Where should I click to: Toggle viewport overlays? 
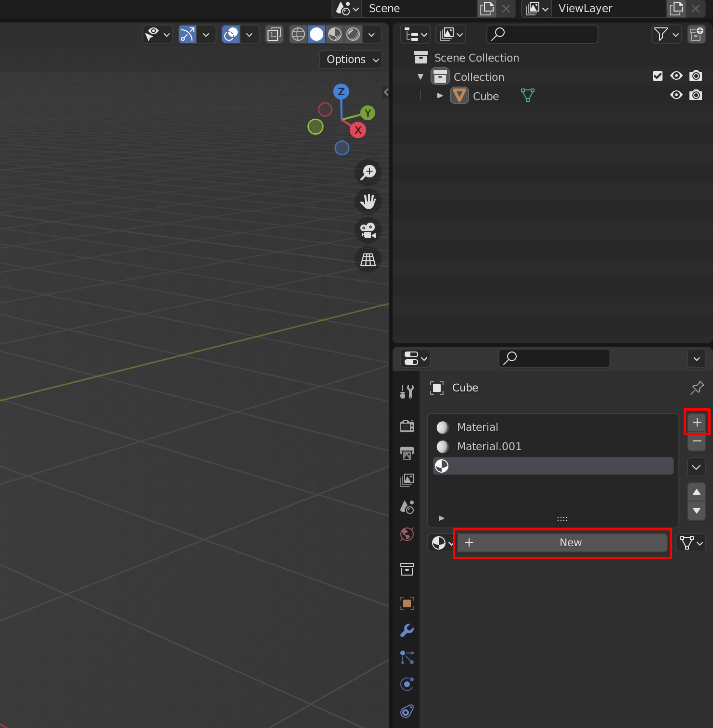(x=231, y=34)
